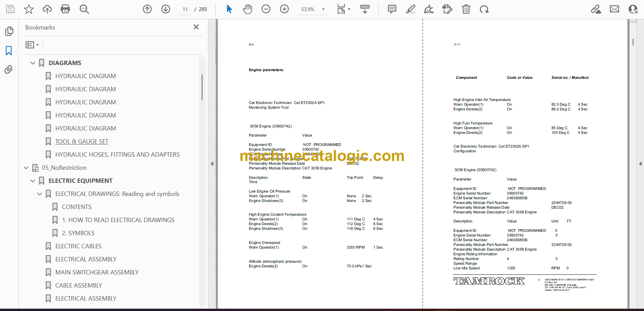Delete with the trash can icon
The width and height of the screenshot is (644, 311).
[x=466, y=9]
